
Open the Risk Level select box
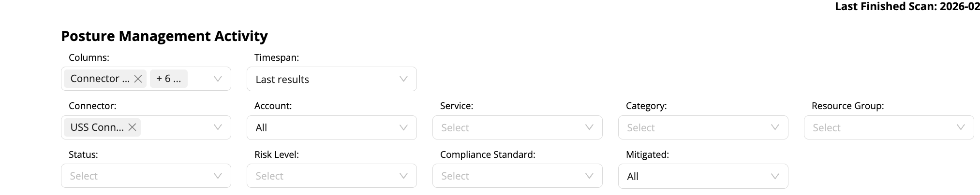[324, 176]
